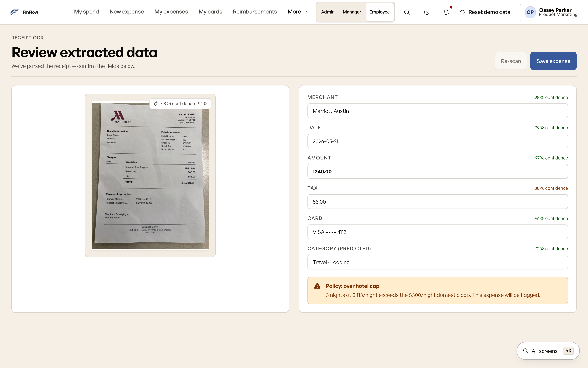Click Save expense button
Image resolution: width=588 pixels, height=368 pixels.
click(553, 61)
